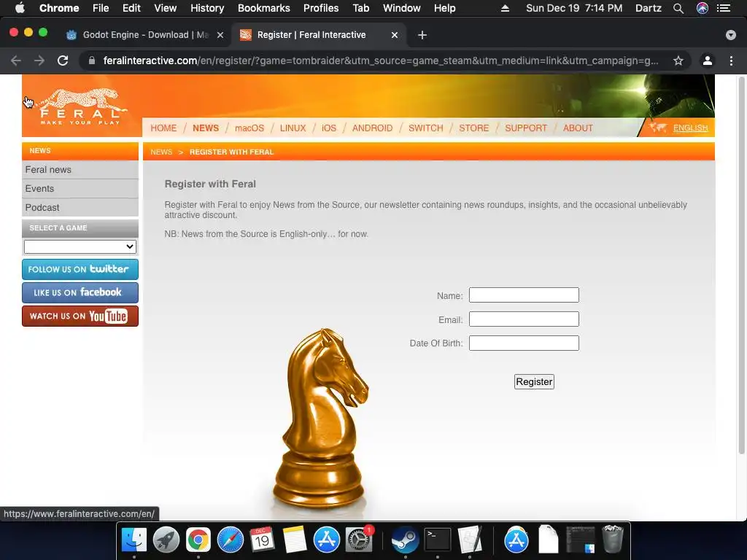Screen dimensions: 747x560
Task: Open the Chrome profile avatar icon
Action: tap(708, 61)
